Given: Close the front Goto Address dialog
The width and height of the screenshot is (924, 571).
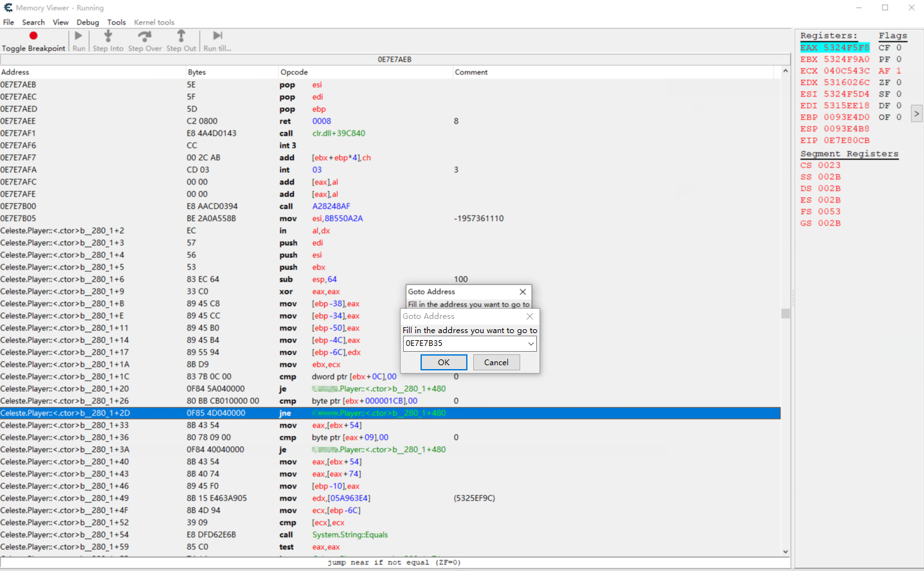Looking at the screenshot, I should pos(530,316).
